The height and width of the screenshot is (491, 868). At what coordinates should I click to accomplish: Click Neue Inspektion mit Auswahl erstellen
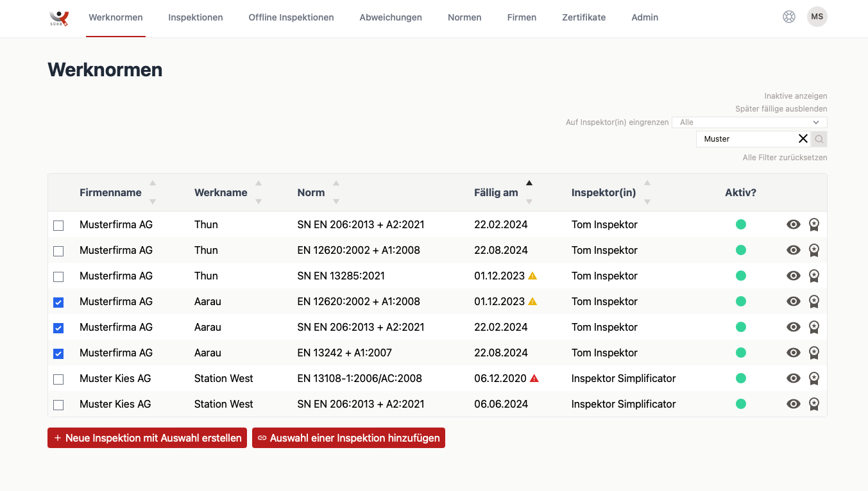[x=147, y=438]
